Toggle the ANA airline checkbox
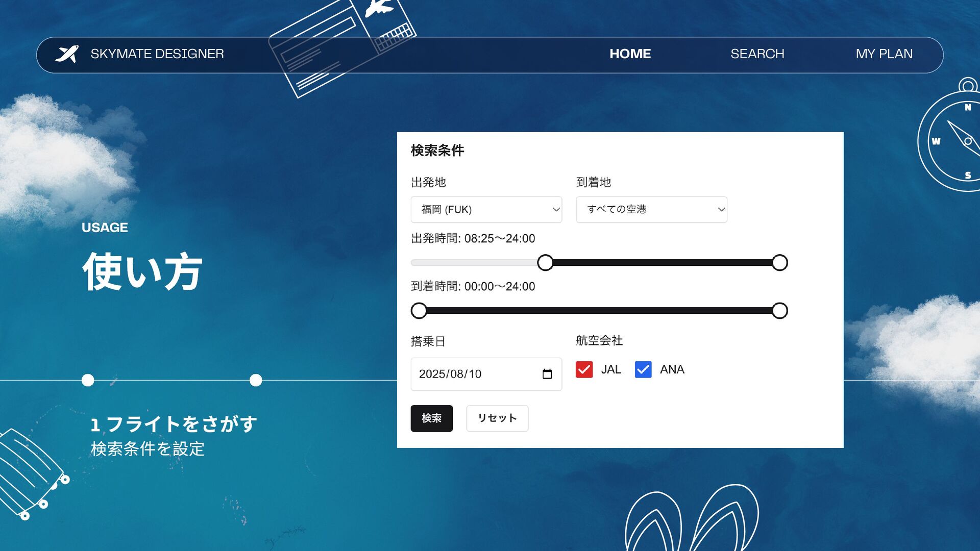Image resolution: width=980 pixels, height=551 pixels. point(643,369)
